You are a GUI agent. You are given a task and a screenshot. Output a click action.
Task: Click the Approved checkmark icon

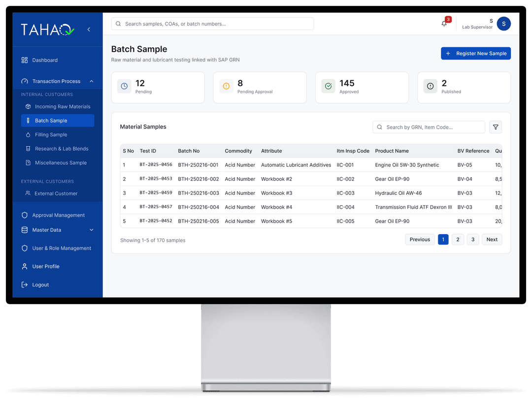[329, 86]
